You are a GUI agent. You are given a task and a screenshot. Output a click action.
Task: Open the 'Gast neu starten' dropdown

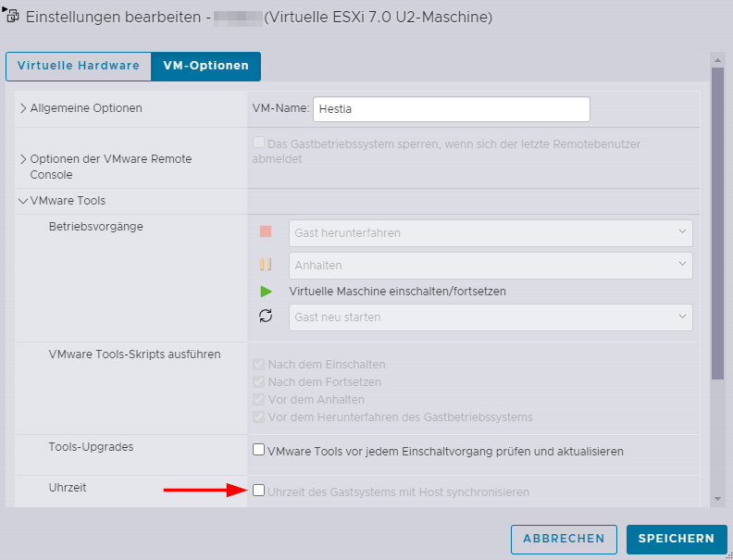(x=491, y=317)
